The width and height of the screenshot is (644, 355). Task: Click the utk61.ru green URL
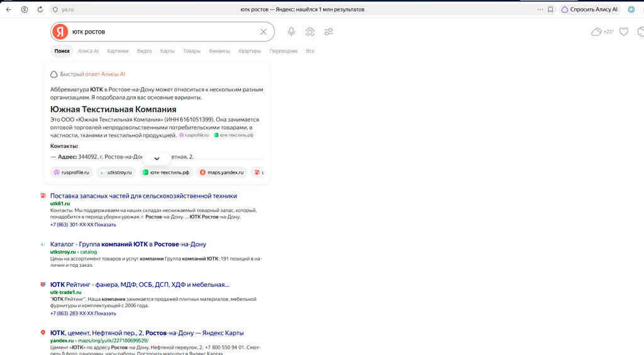pos(60,203)
